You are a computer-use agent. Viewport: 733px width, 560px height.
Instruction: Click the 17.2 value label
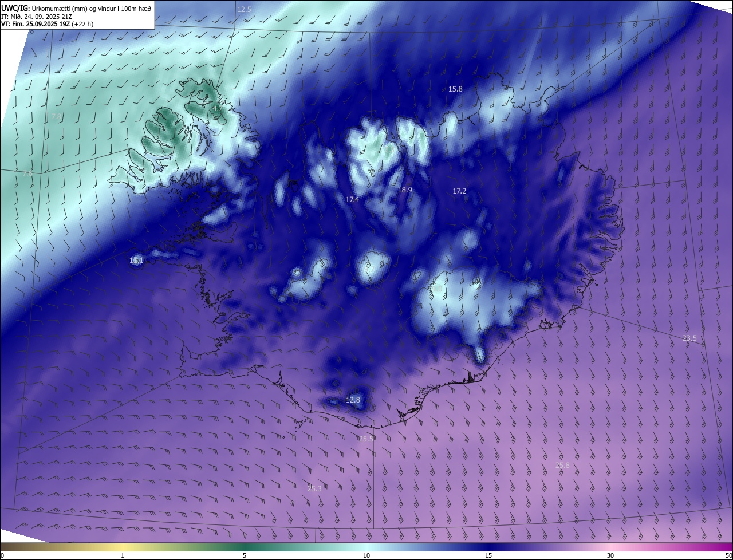pyautogui.click(x=459, y=191)
